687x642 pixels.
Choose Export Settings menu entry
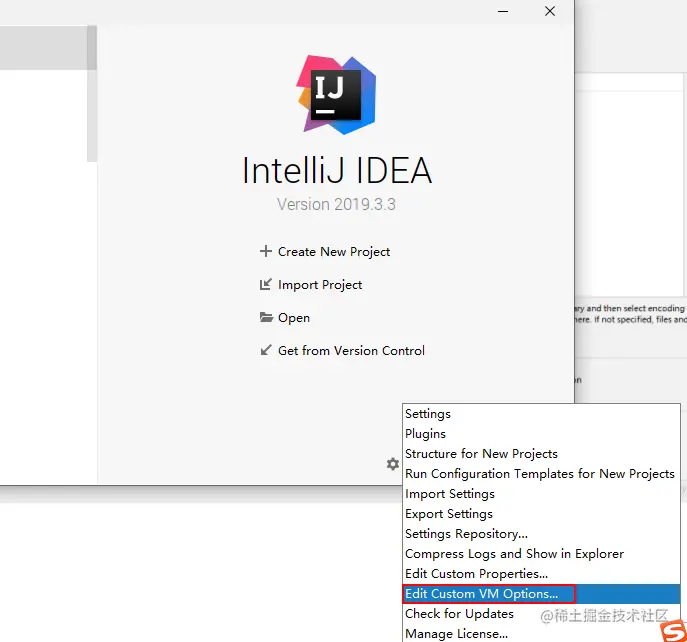(541, 514)
